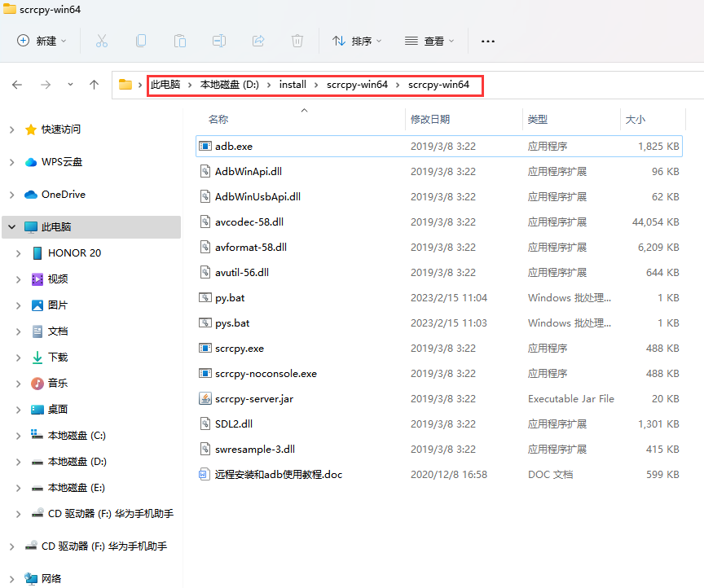Screen dimensions: 704x588
Task: Open the 新建 dropdown menu
Action: click(42, 41)
